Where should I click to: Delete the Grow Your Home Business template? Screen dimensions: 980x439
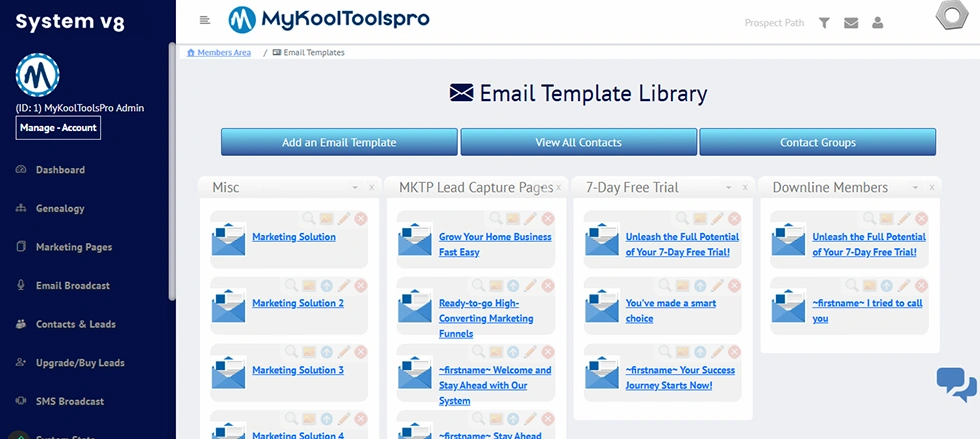(x=548, y=218)
